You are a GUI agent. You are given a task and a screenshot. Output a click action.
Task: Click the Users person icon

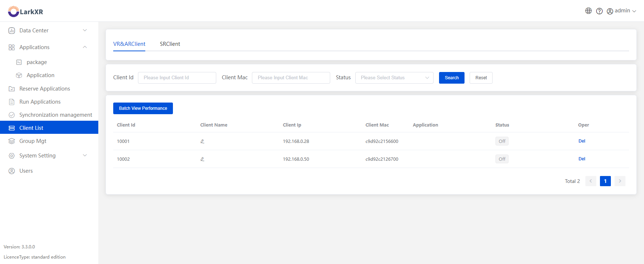[x=12, y=171]
